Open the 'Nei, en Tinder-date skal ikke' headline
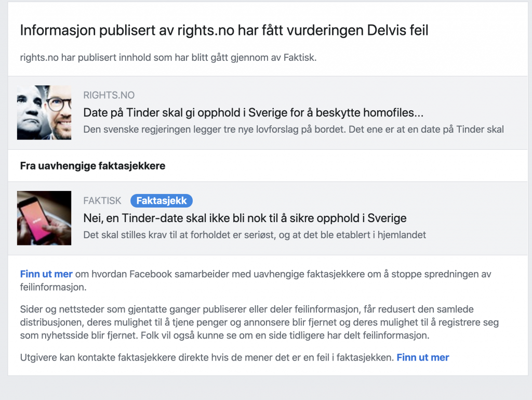Viewport: 532px width, 400px height. (245, 218)
